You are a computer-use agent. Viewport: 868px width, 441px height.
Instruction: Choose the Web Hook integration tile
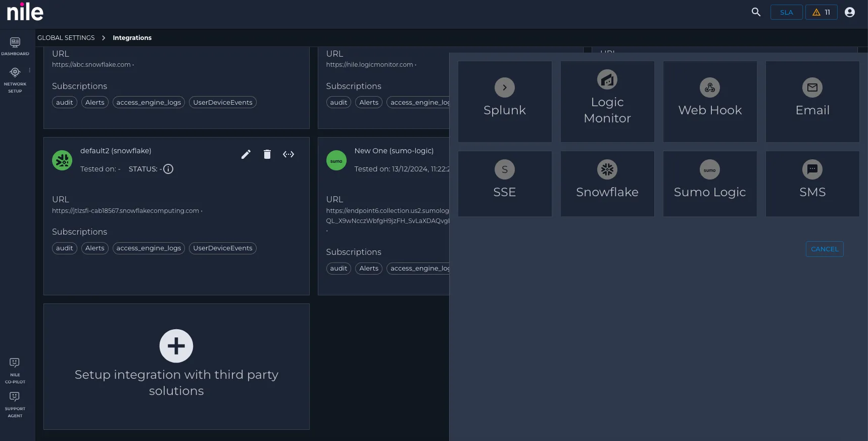pos(710,102)
